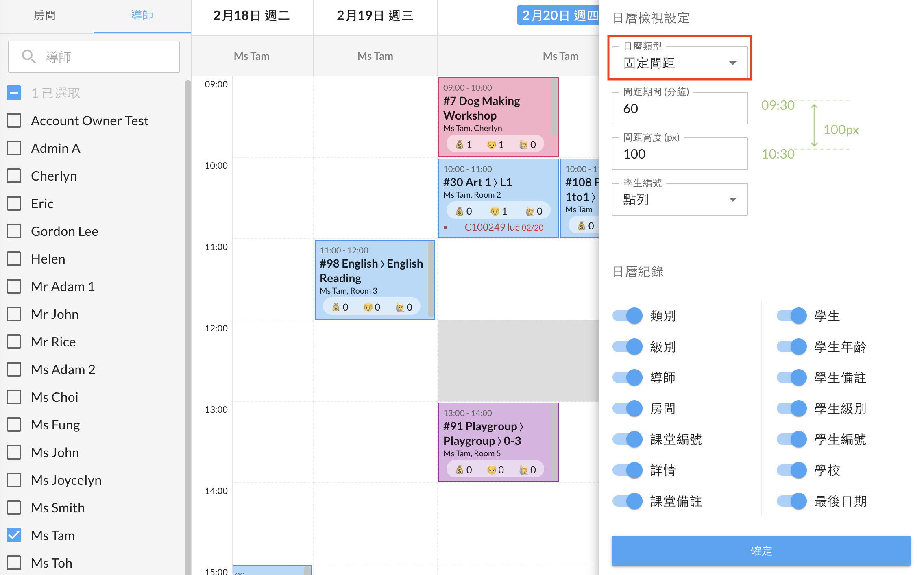Open the 日曆類型 dropdown showing 固定間距
The height and width of the screenshot is (575, 924).
coord(679,63)
